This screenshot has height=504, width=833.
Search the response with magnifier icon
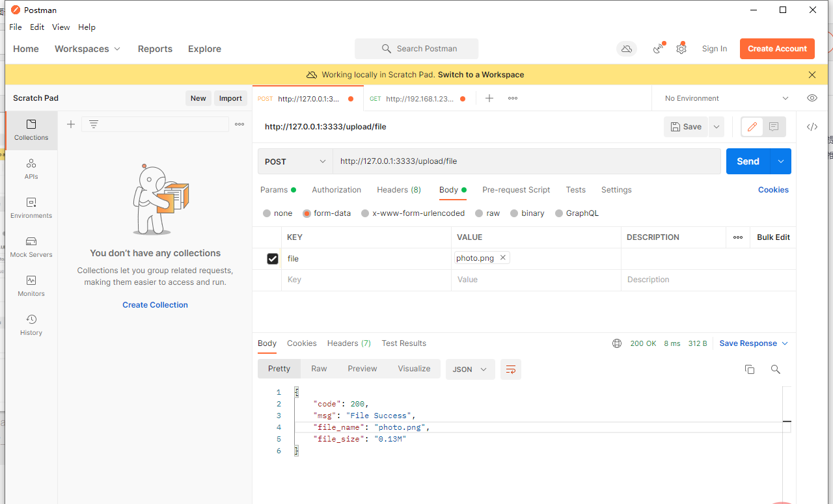tap(776, 369)
